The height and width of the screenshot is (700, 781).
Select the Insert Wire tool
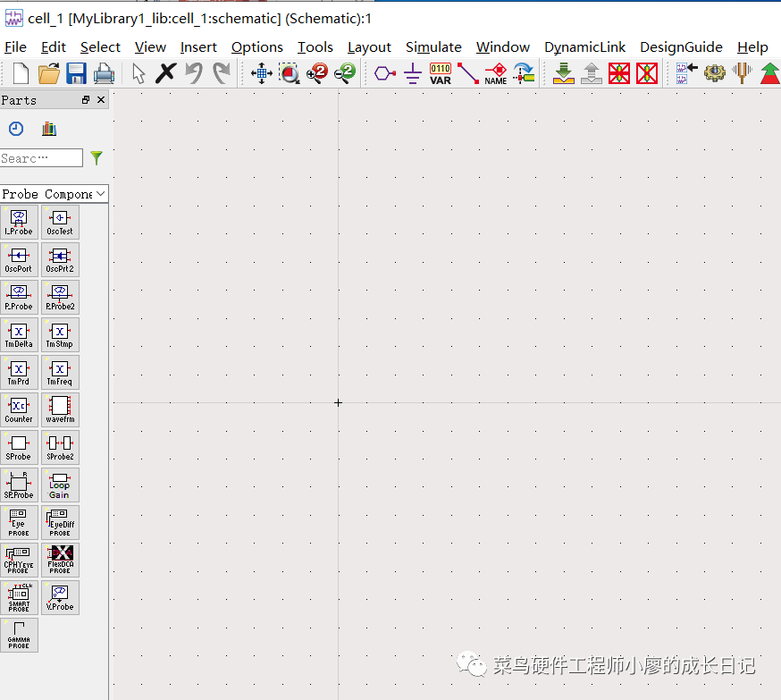click(x=467, y=74)
